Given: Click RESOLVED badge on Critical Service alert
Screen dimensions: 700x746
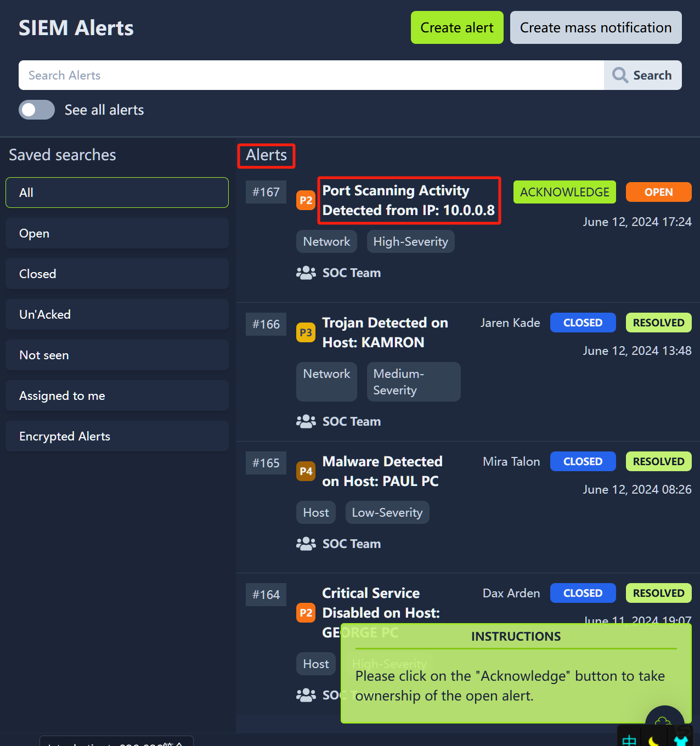Looking at the screenshot, I should click(658, 593).
